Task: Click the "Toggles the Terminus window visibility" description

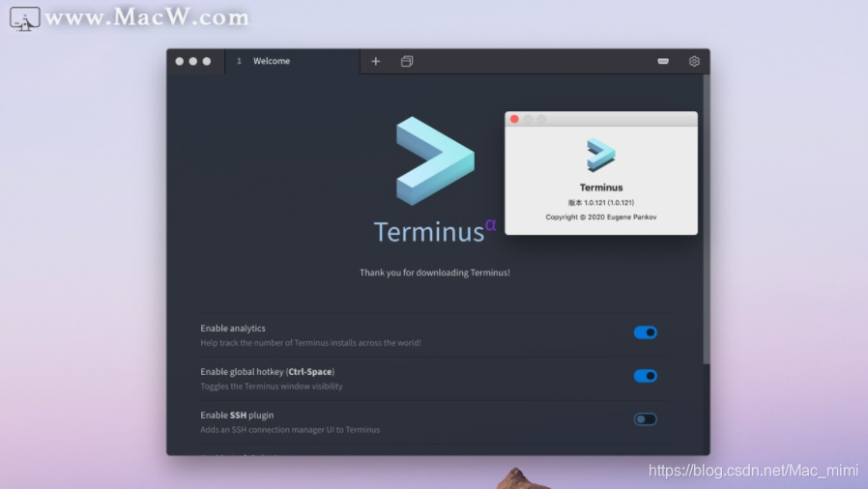Action: [272, 387]
